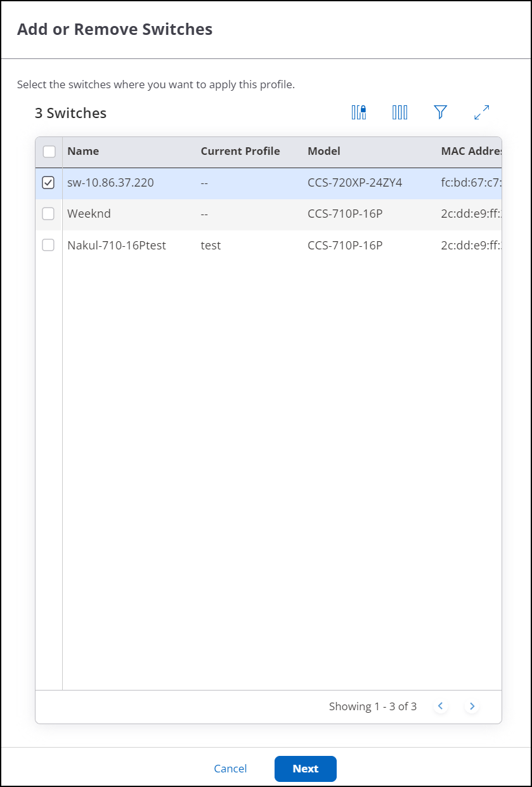Viewport: 532px width, 787px height.
Task: Select all switches using the header checkbox
Action: coord(48,150)
